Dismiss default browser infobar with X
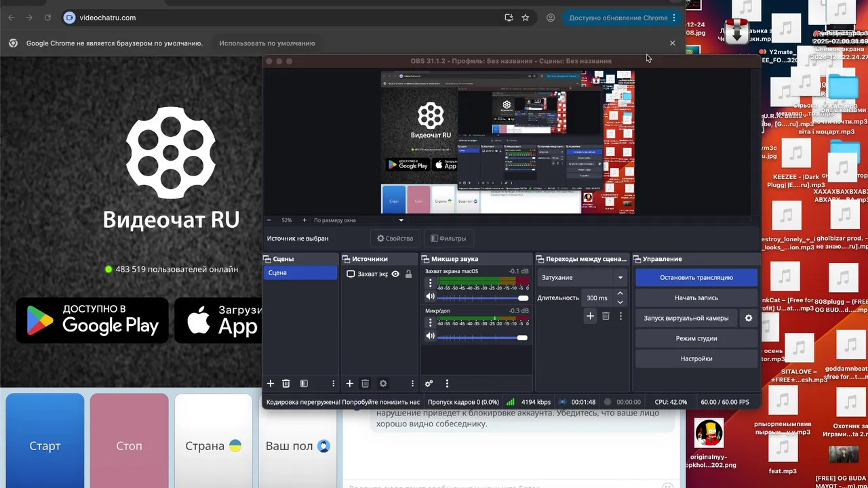 tap(673, 43)
